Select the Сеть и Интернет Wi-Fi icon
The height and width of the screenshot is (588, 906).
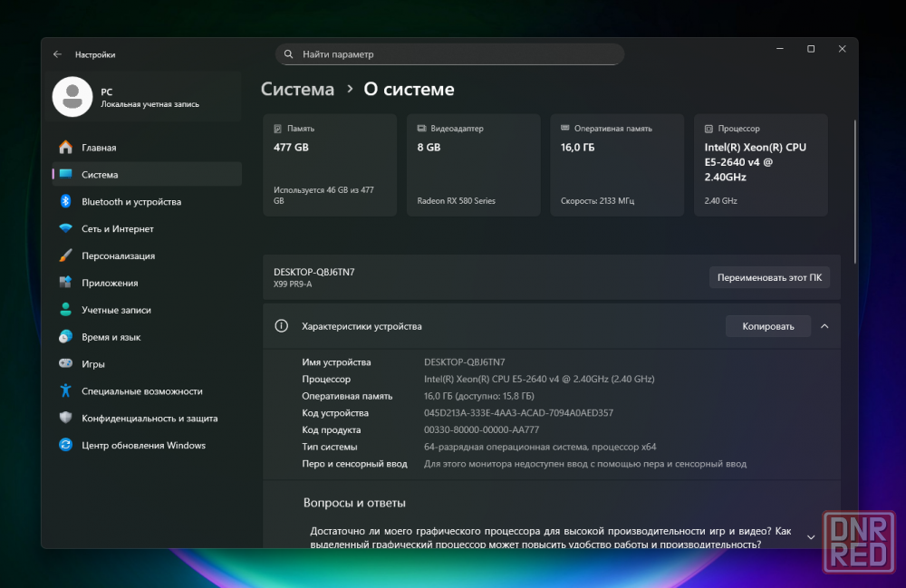pyautogui.click(x=65, y=229)
